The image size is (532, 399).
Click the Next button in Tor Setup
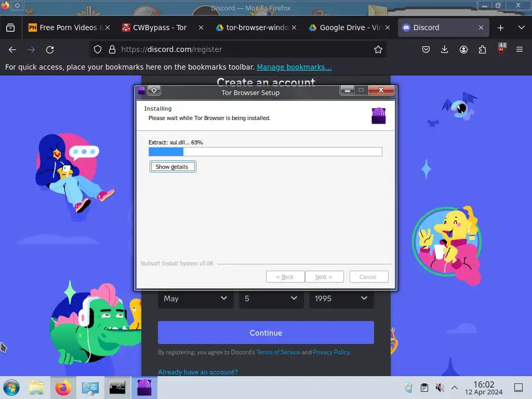[x=324, y=277]
